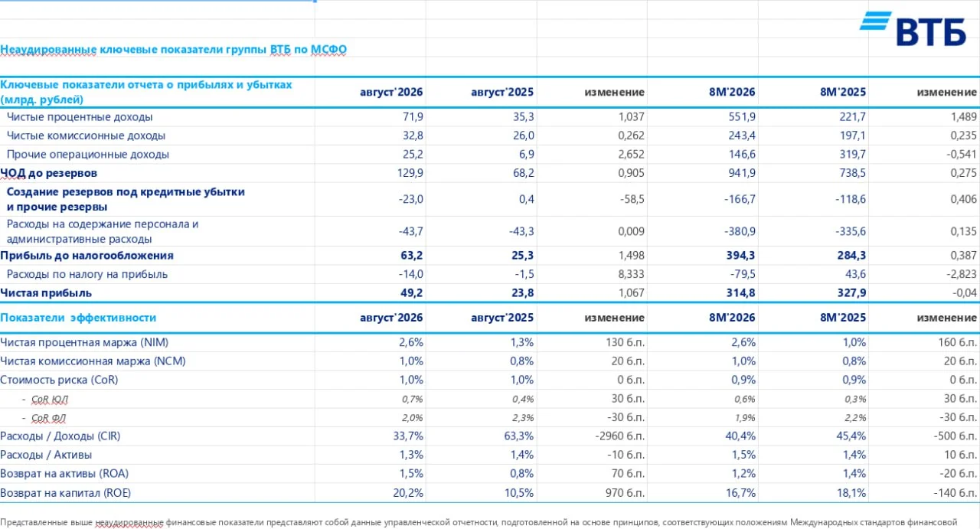Select change value "-2960 б.п." in CIR row
This screenshot has height=529, width=980.
(x=619, y=436)
